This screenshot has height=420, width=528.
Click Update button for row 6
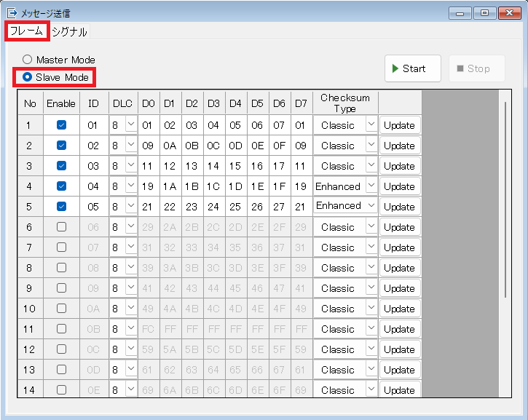coord(400,227)
